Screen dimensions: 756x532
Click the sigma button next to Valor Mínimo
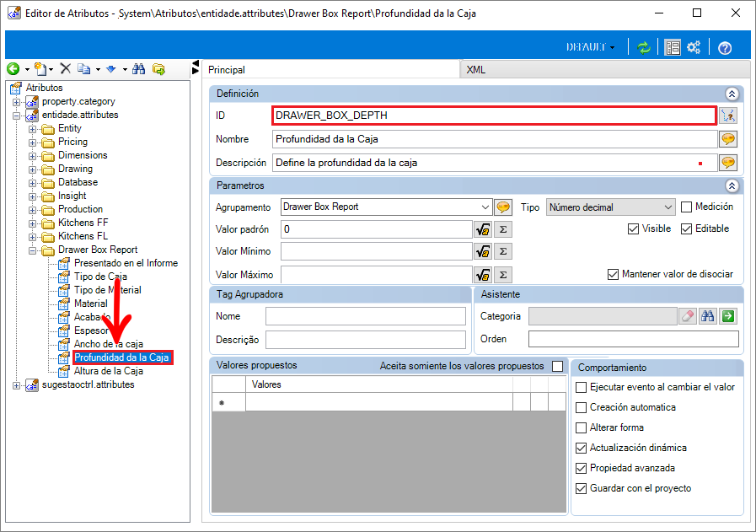click(x=503, y=251)
